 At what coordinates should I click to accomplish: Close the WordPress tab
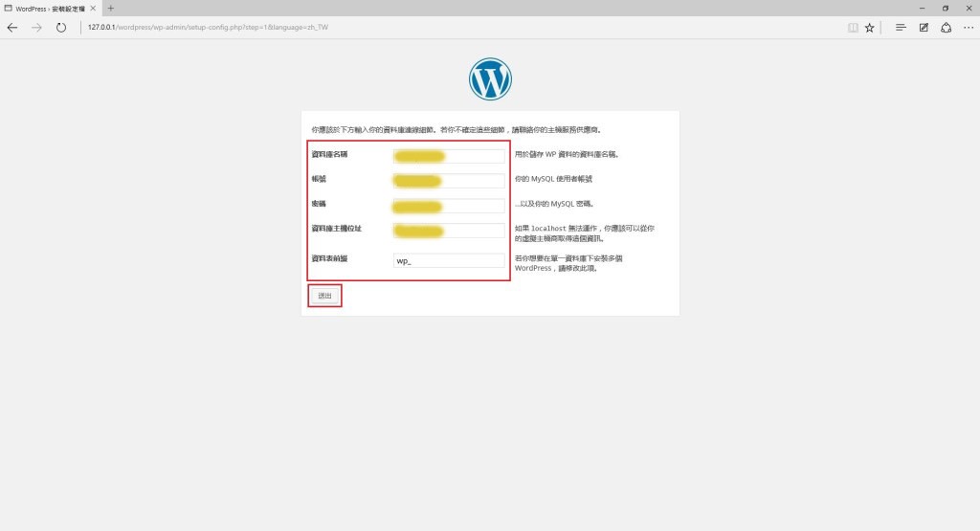tap(93, 8)
